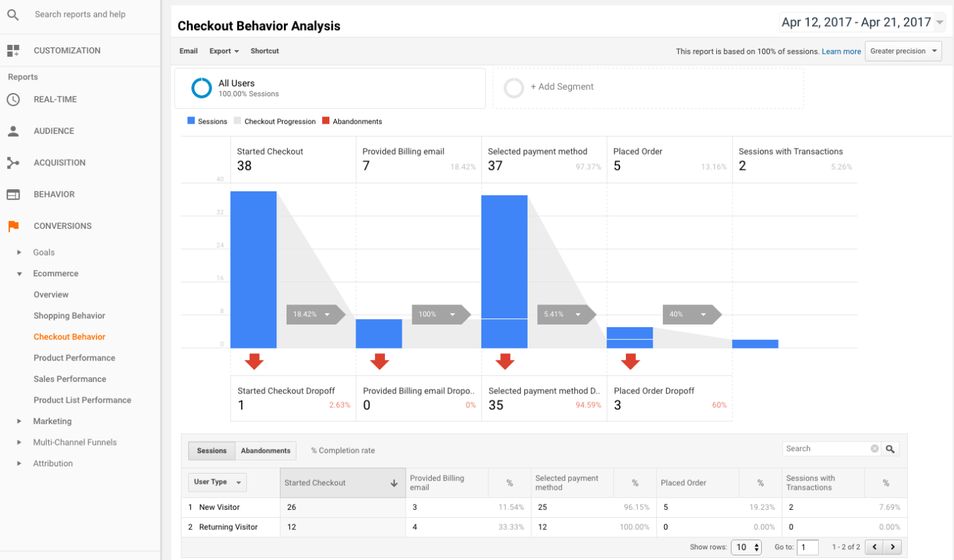Enable the % Completion rate view

tap(343, 450)
